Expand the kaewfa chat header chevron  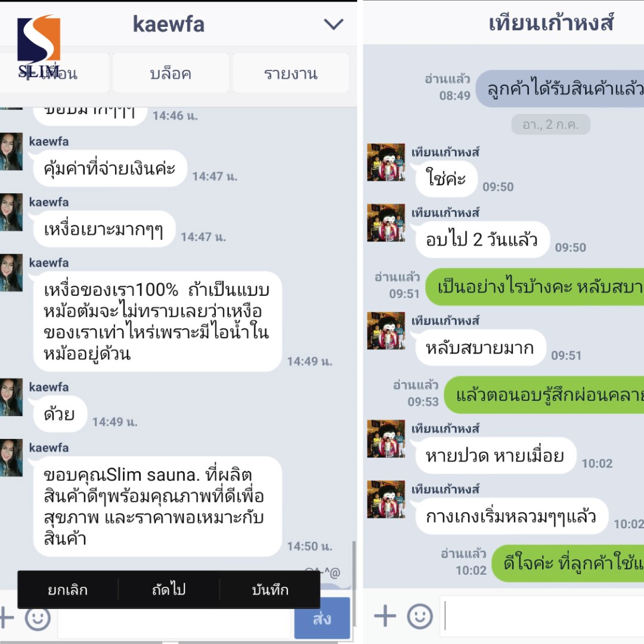point(333,24)
